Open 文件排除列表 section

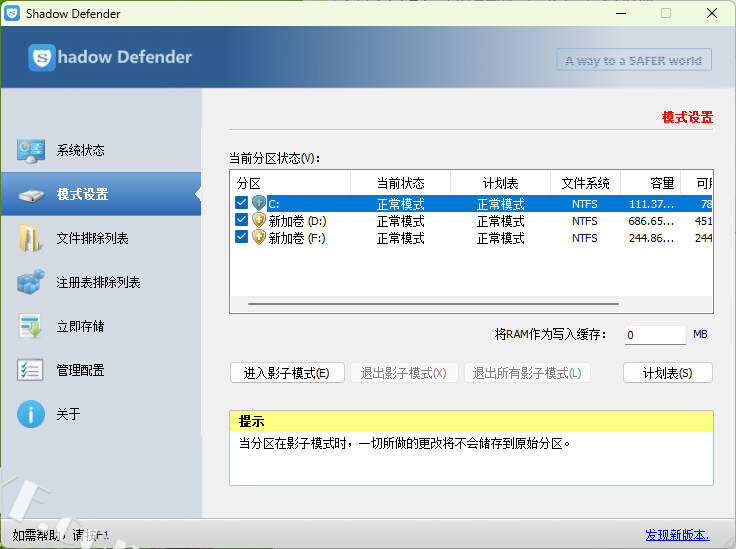tap(101, 238)
